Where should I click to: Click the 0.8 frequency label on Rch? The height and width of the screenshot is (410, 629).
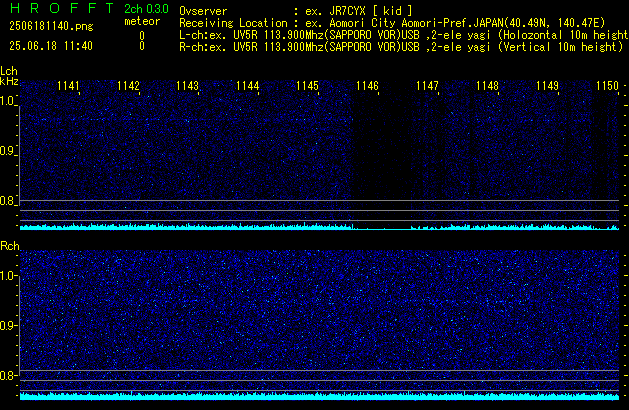(x=8, y=375)
